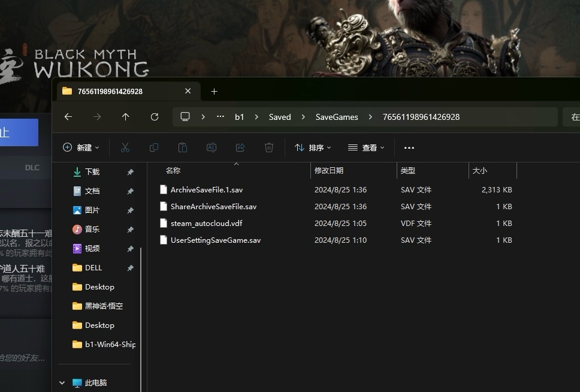Refresh the current folder view
580x392 pixels.
point(154,117)
